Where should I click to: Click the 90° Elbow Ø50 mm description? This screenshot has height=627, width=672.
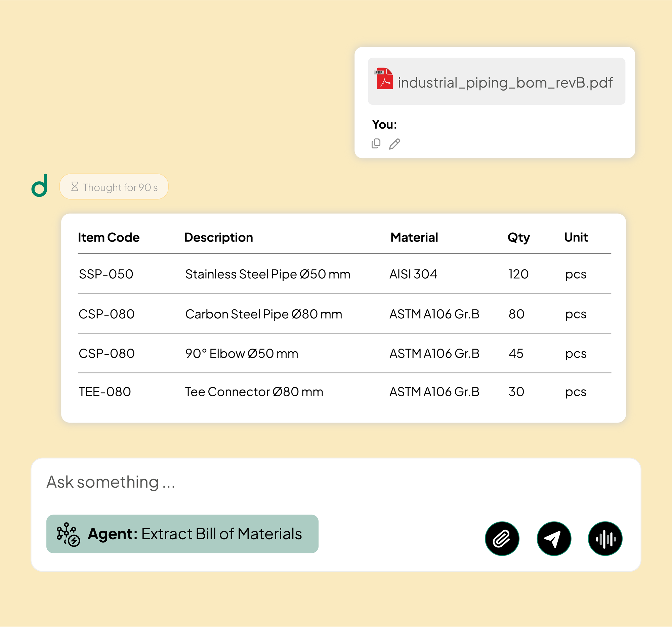tap(242, 354)
